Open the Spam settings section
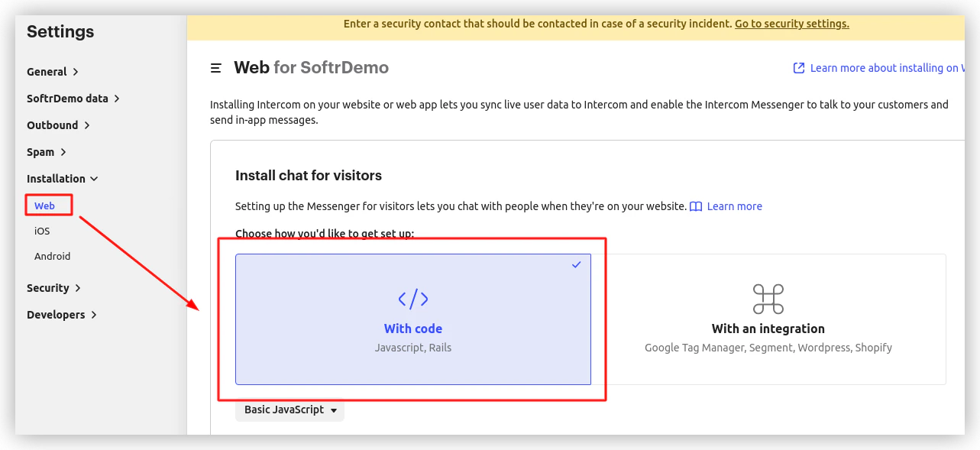The width and height of the screenshot is (980, 450). 47,152
